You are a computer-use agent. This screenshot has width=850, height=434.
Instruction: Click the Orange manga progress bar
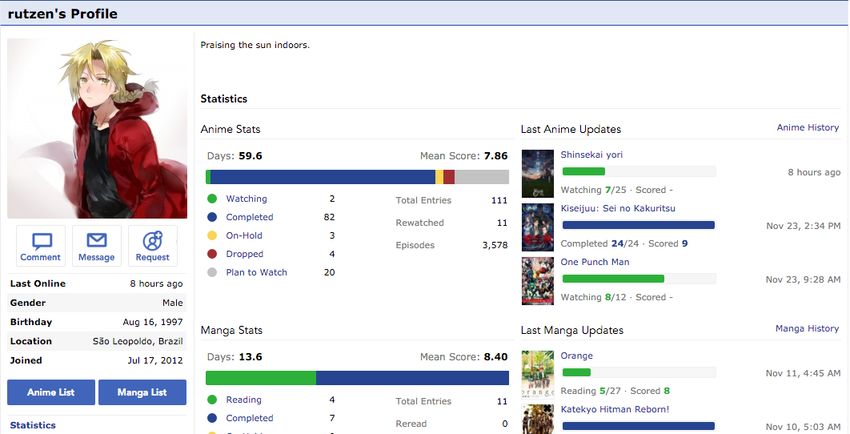639,373
